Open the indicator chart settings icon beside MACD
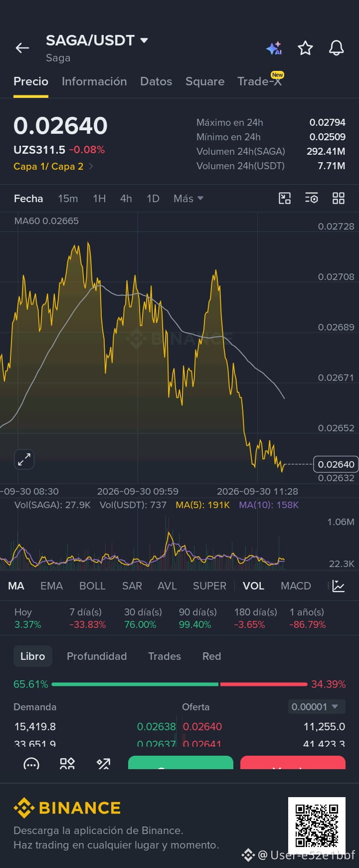359x868 pixels. click(339, 586)
